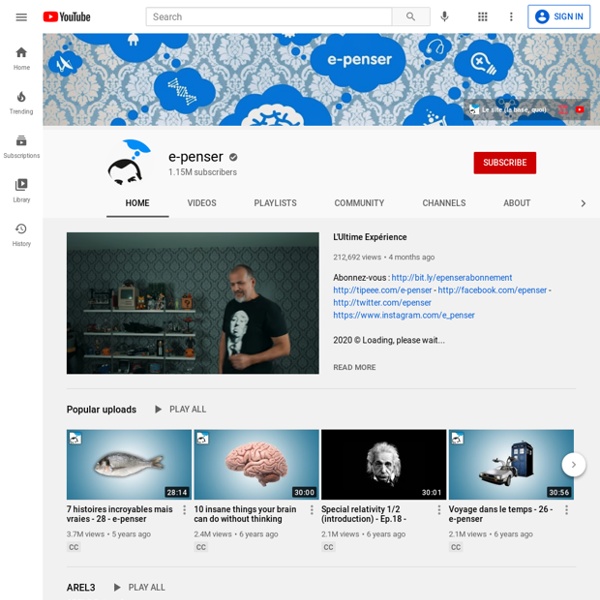Screen dimensions: 600x600
Task: Open title 7 histoires incroyables mais vraies
Action: (119, 514)
